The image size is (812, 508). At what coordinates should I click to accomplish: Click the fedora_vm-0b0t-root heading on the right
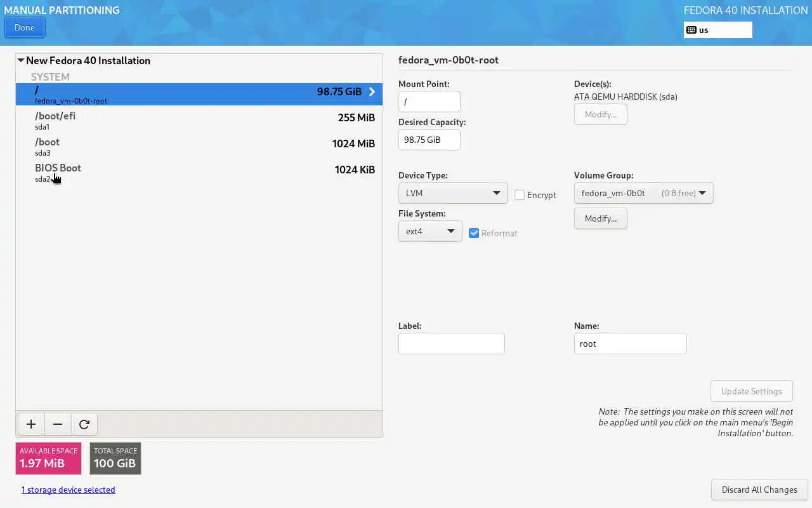point(449,60)
